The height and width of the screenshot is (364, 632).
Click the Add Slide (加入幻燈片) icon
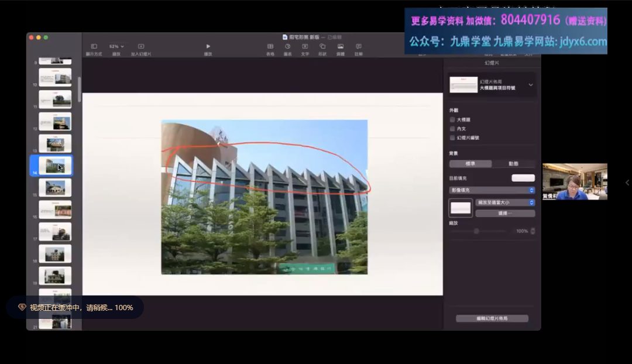pyautogui.click(x=141, y=46)
